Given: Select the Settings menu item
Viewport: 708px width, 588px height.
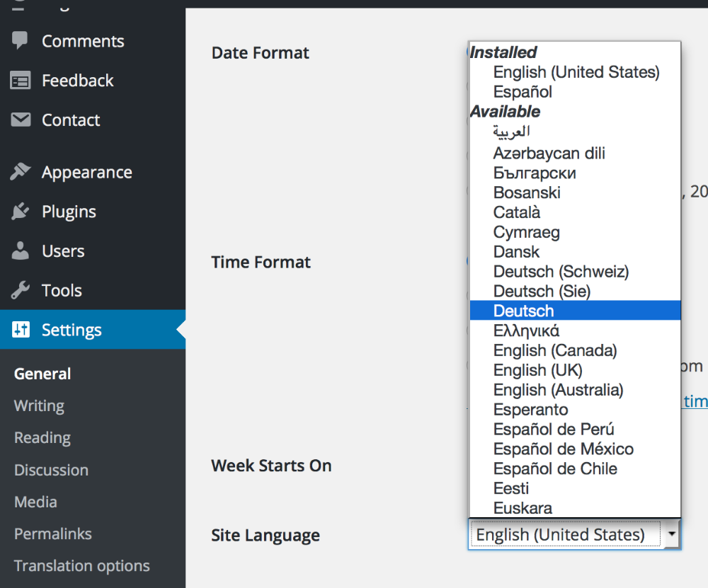Looking at the screenshot, I should tap(93, 330).
